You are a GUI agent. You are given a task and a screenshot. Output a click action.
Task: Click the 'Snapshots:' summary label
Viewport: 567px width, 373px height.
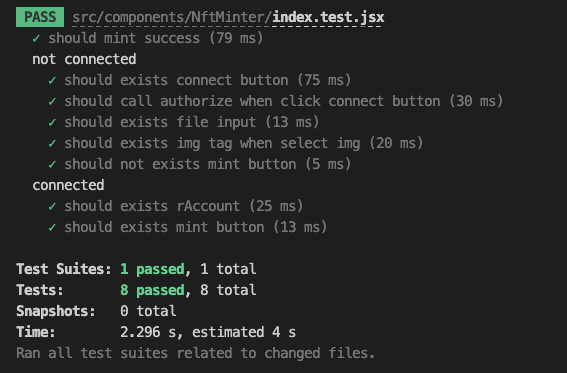point(56,311)
